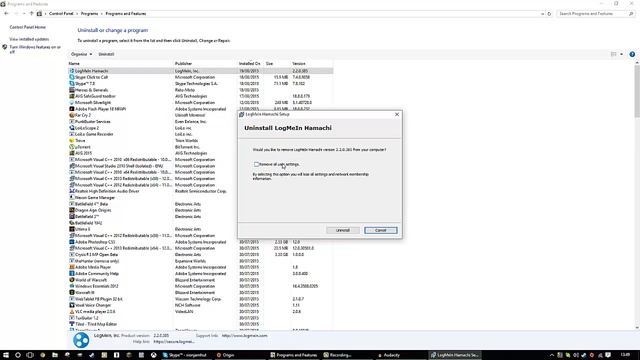640x360 pixels.
Task: Open the address bar history dropdown
Action: click(542, 13)
